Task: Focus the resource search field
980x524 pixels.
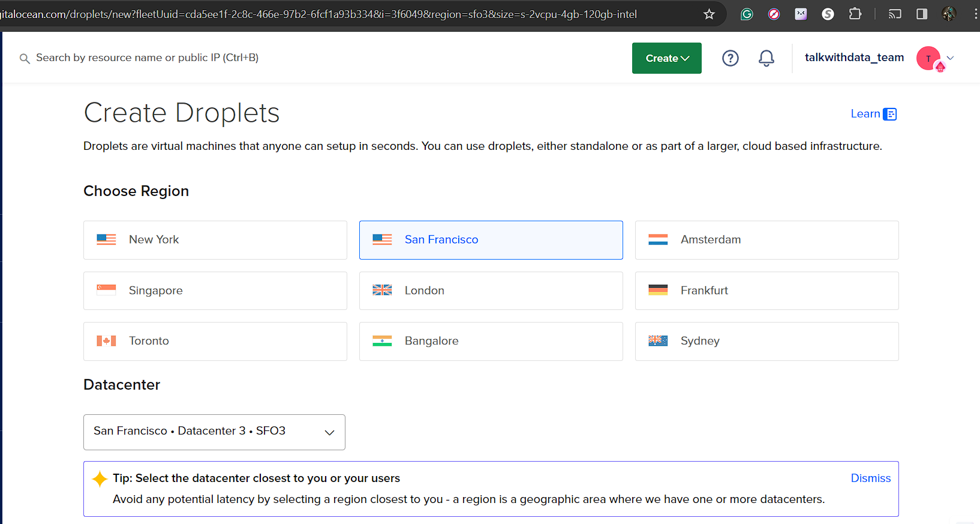Action: coord(147,58)
